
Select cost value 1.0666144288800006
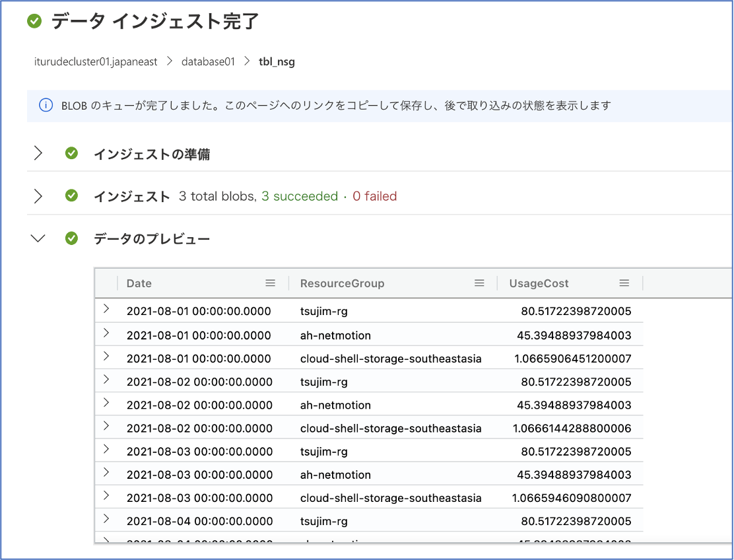coord(572,429)
